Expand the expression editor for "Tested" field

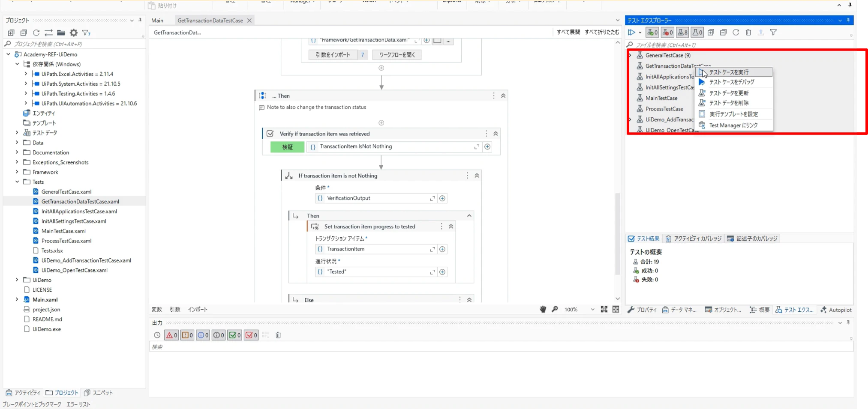[432, 272]
